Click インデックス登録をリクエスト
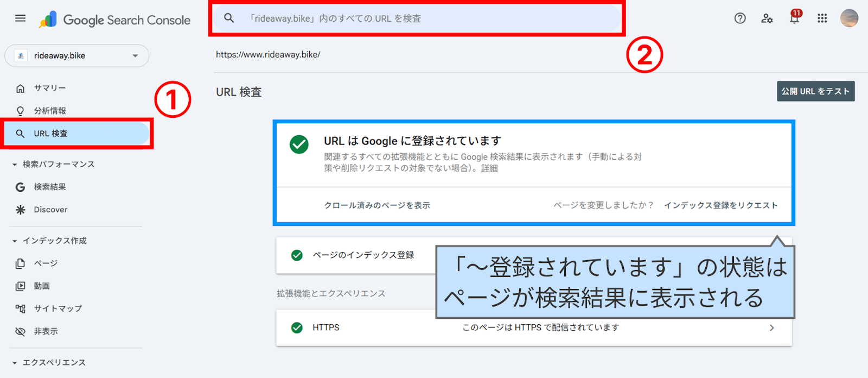The width and height of the screenshot is (868, 378). click(720, 205)
